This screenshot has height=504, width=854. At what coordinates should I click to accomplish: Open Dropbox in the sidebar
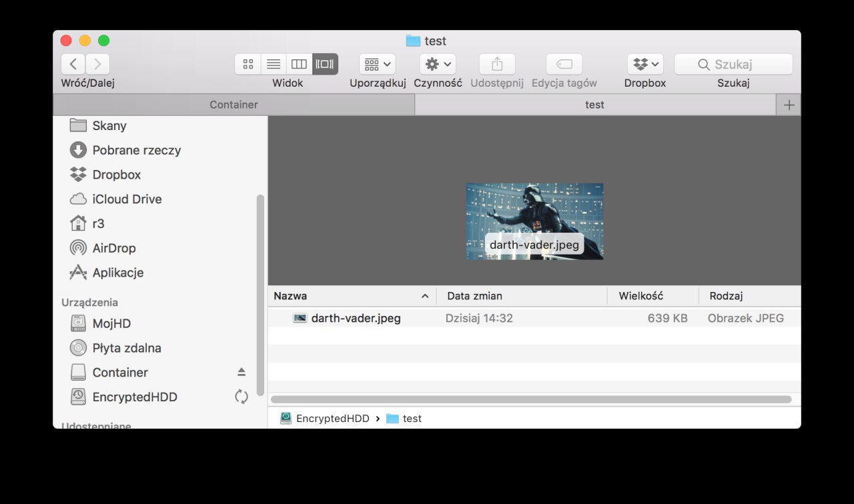105,175
